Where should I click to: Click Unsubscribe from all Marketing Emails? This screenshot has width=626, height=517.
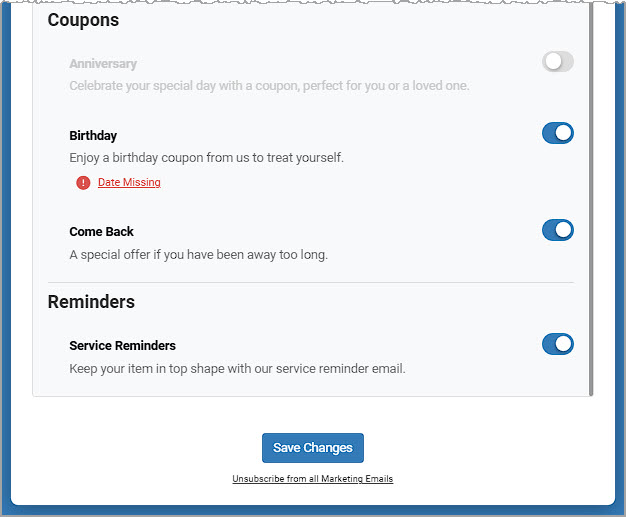[x=312, y=479]
